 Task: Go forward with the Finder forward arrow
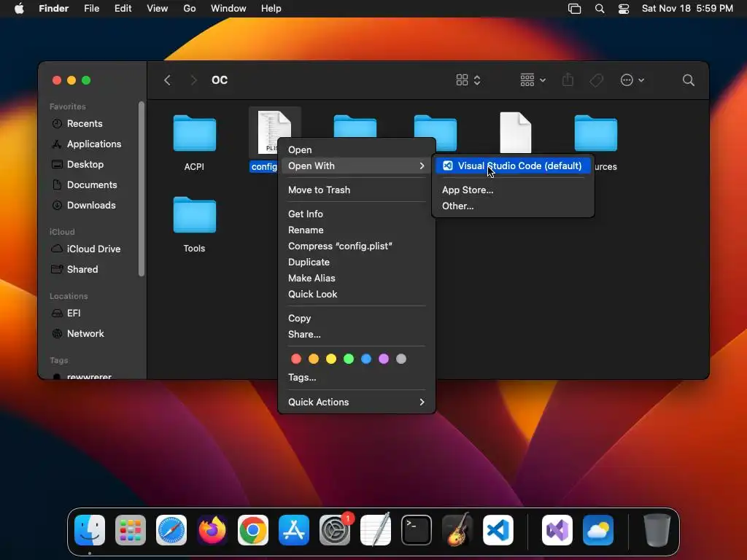193,80
